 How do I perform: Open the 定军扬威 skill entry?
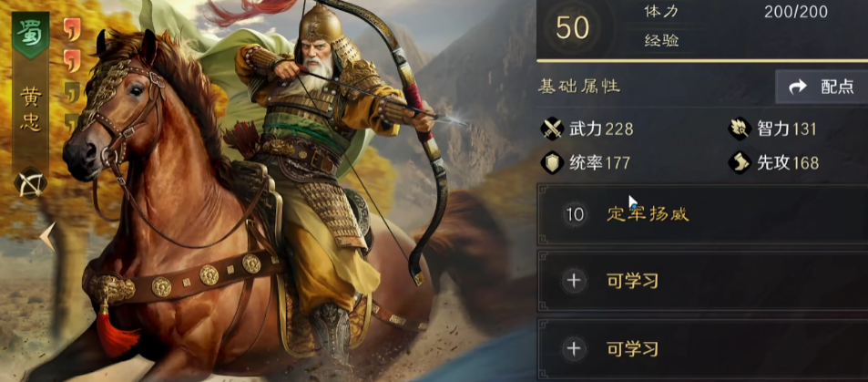[x=702, y=214]
